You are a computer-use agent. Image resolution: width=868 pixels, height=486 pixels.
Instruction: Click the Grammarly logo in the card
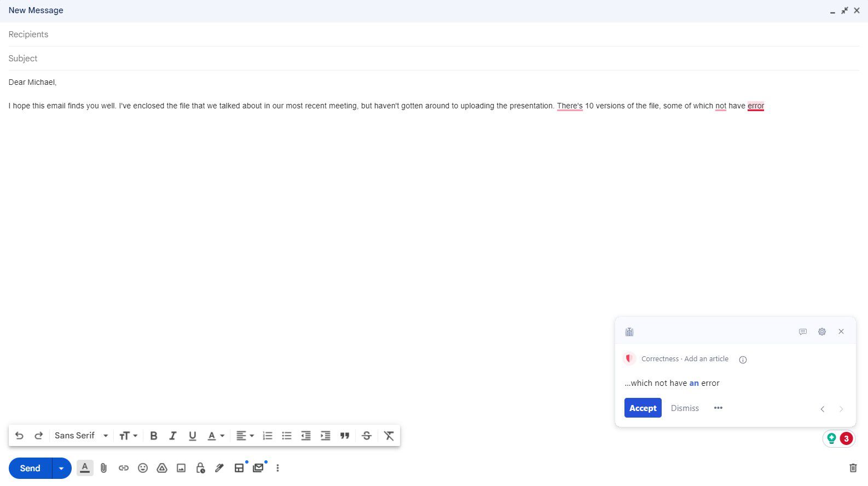pyautogui.click(x=629, y=332)
